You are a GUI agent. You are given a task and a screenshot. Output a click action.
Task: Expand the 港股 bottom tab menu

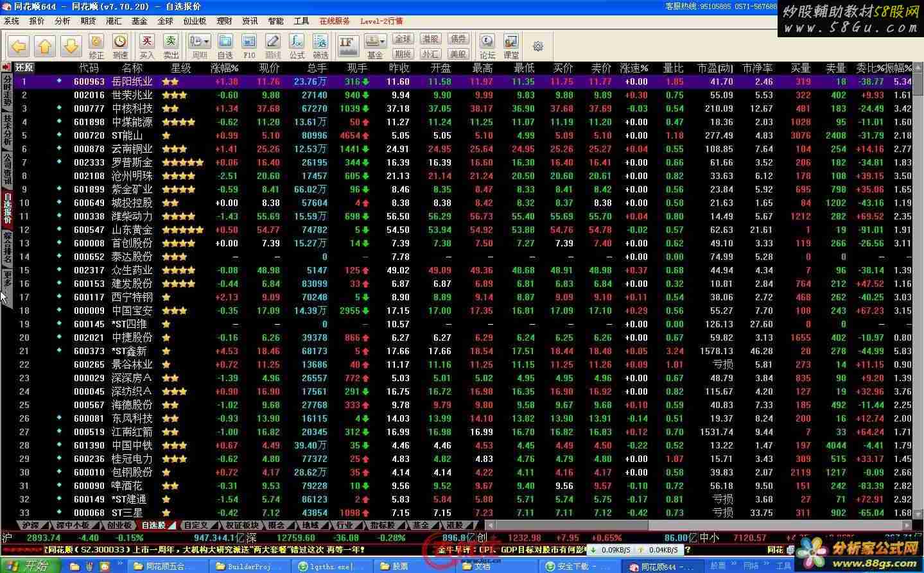coord(469,525)
